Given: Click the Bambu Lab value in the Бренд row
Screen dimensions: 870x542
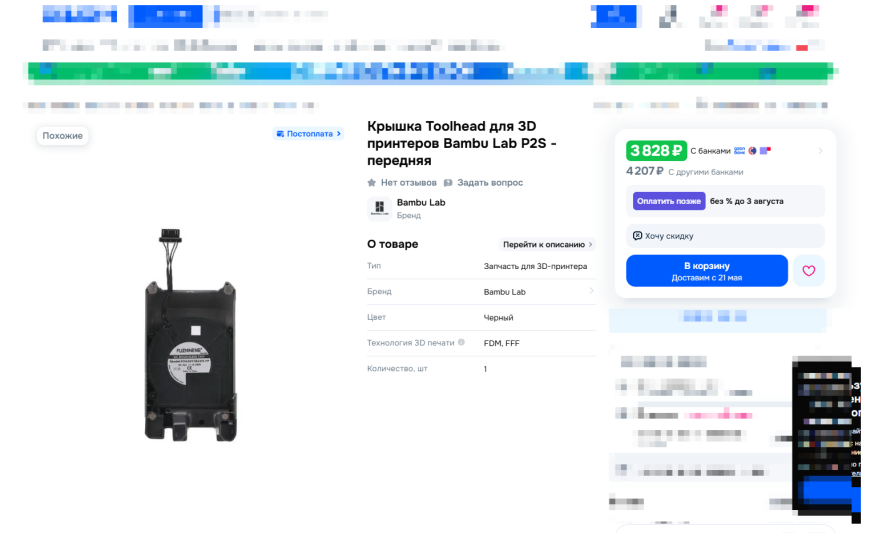Looking at the screenshot, I should point(504,292).
